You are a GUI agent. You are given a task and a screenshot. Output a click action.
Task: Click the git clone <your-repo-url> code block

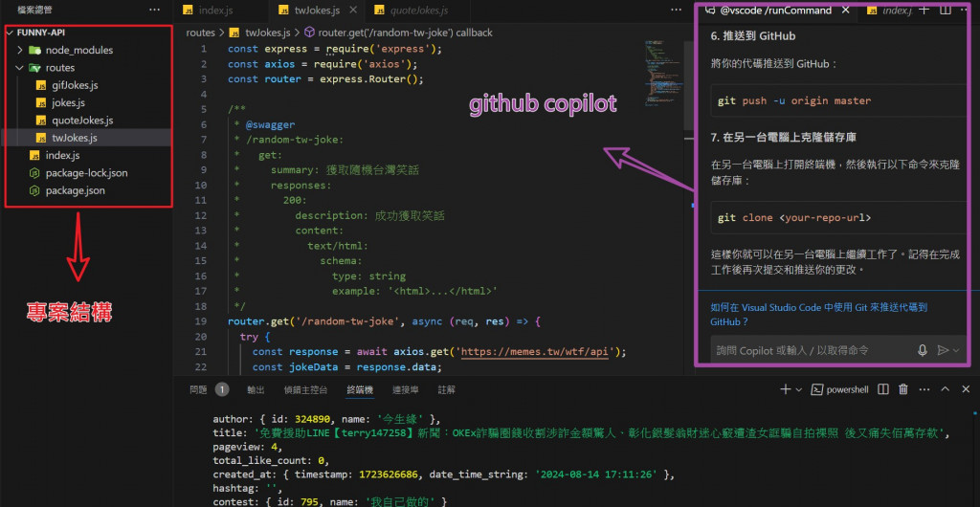coord(838,218)
